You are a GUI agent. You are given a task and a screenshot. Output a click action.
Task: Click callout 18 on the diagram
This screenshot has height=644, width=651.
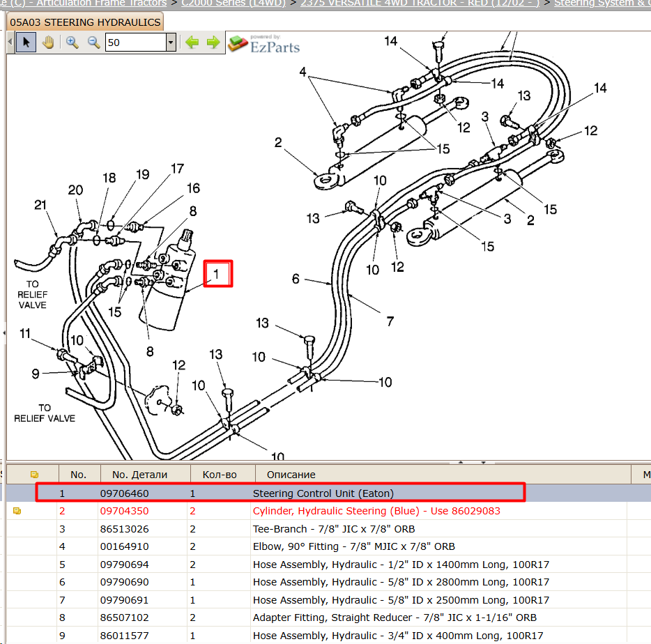point(109,178)
